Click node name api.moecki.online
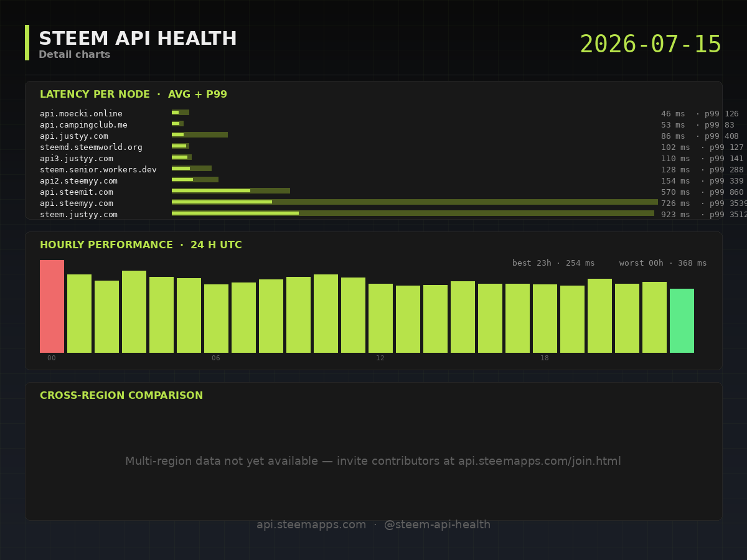Image resolution: width=747 pixels, height=560 pixels. [x=81, y=114]
